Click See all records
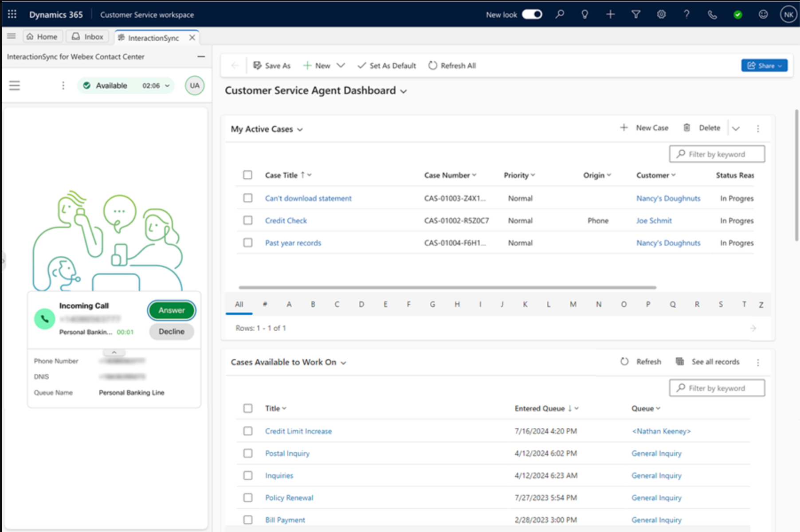 tap(707, 362)
